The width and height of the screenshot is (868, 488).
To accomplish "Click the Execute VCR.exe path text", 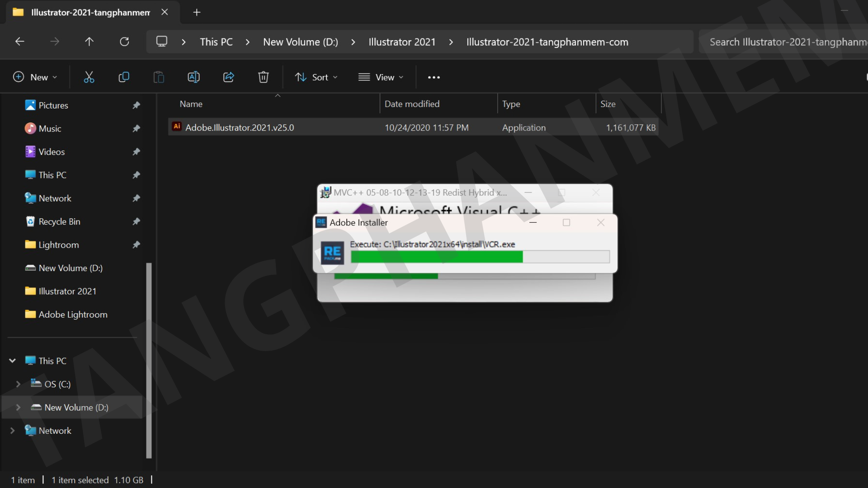I will point(433,244).
